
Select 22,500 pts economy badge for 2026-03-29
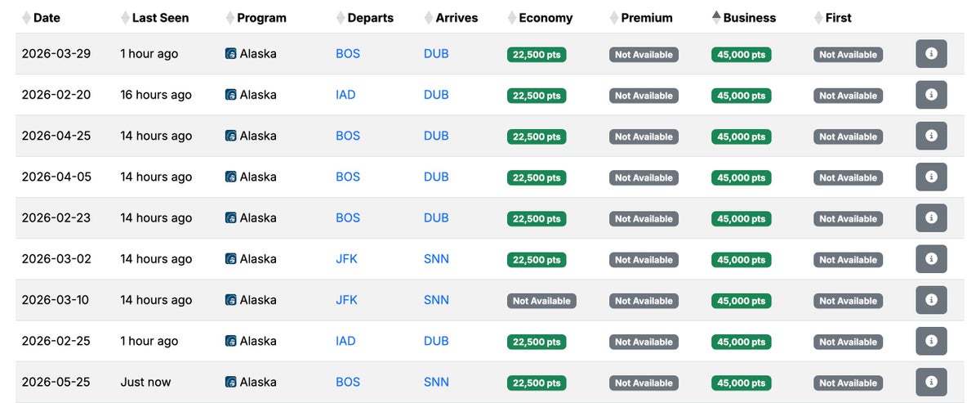click(x=537, y=55)
